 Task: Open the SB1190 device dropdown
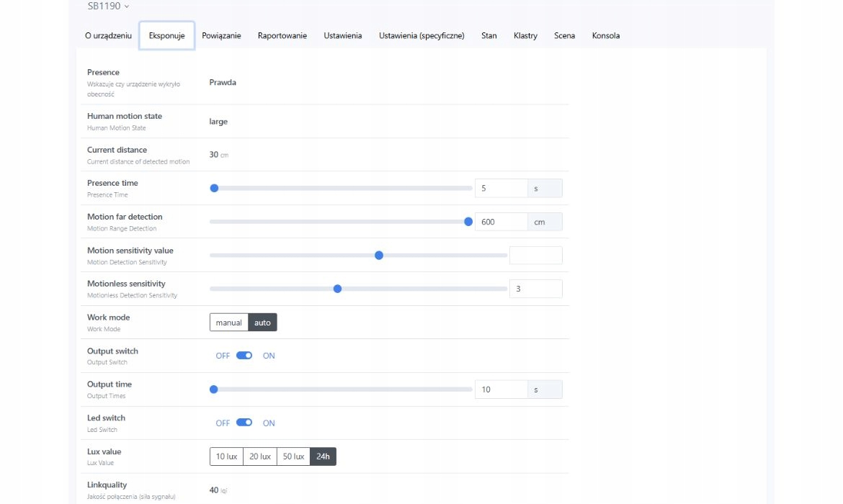(108, 6)
